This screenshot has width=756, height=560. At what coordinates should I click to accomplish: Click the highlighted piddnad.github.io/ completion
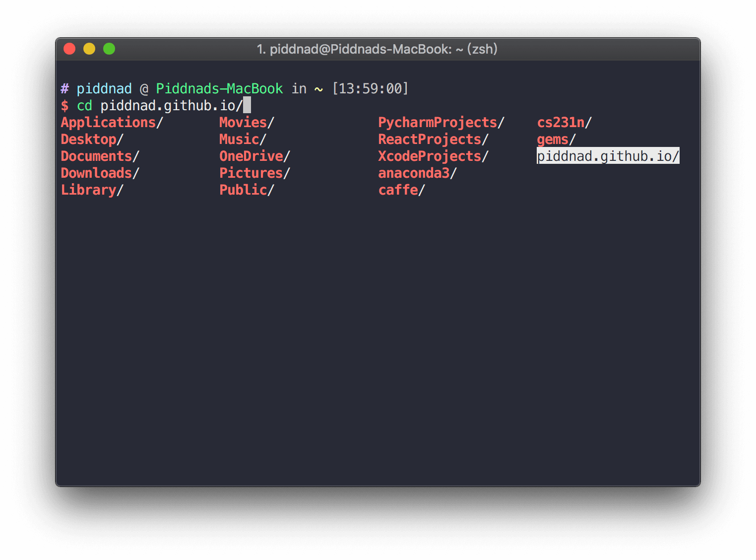(608, 156)
